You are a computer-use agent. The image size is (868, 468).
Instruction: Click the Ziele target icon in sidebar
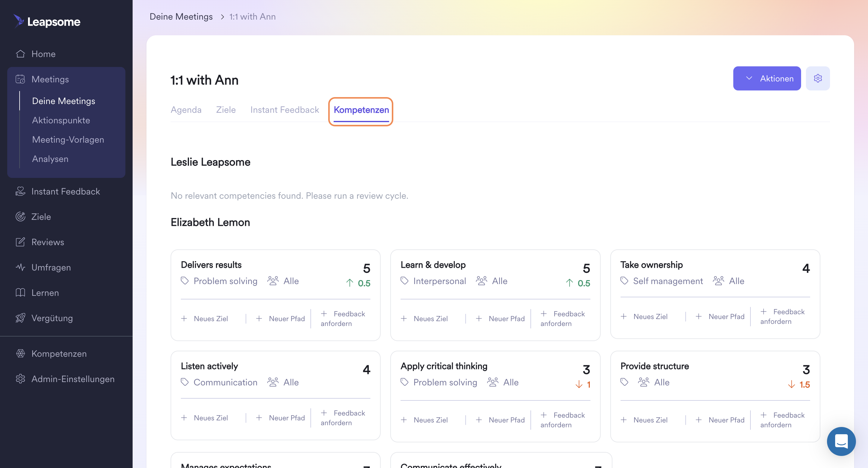coord(20,217)
